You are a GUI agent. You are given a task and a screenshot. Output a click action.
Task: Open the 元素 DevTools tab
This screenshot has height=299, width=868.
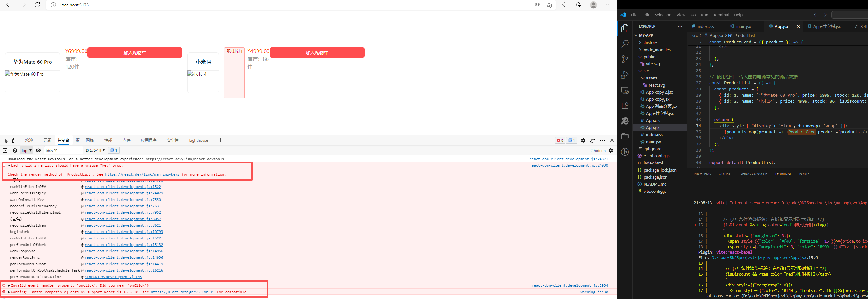(47, 140)
